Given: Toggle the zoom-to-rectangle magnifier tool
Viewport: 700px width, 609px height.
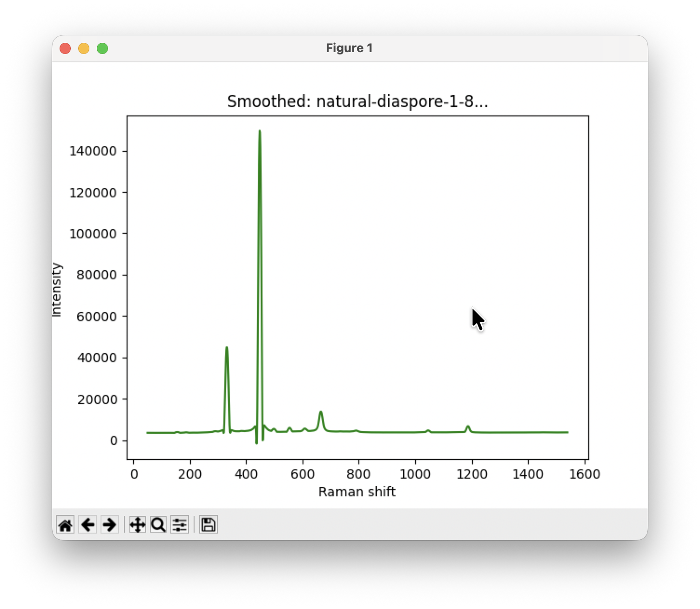Looking at the screenshot, I should (x=158, y=525).
